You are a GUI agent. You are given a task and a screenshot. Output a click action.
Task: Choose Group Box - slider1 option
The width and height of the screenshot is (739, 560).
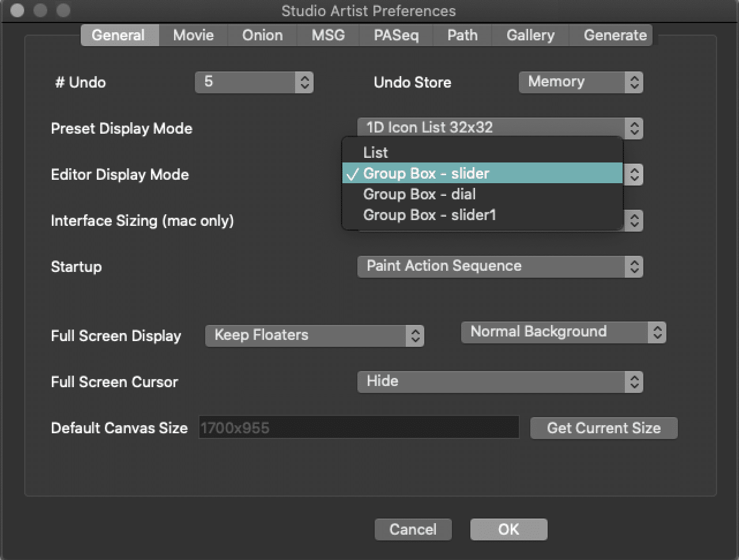coord(482,215)
